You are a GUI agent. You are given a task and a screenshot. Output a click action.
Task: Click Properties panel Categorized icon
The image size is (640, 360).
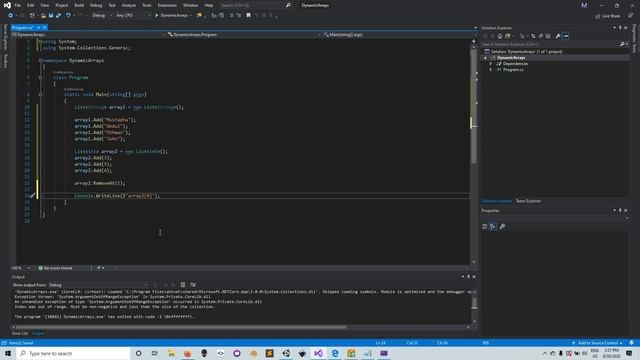pos(485,227)
